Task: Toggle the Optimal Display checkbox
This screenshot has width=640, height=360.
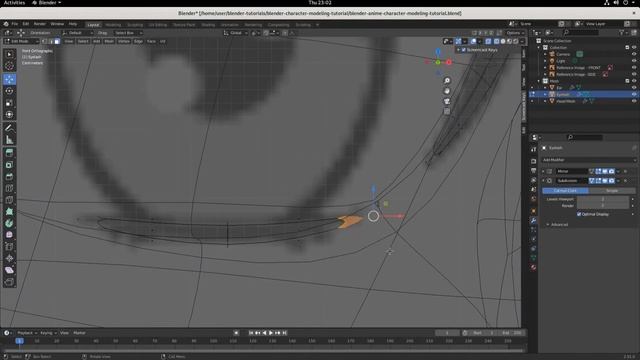Action: tap(579, 214)
